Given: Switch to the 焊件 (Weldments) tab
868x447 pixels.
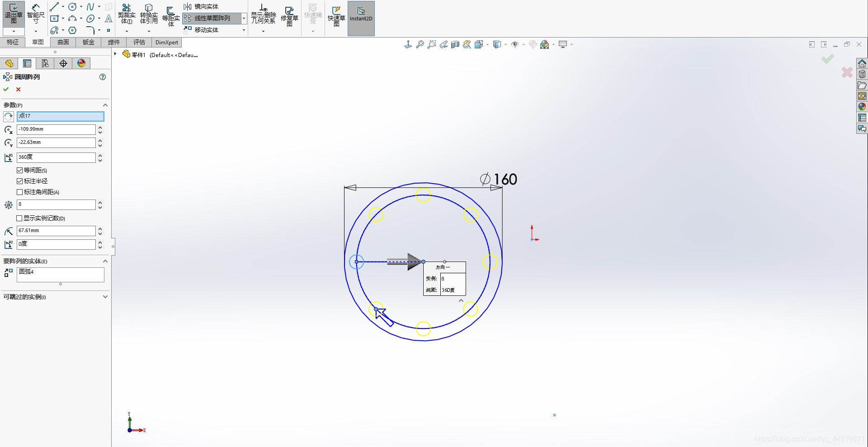Looking at the screenshot, I should [x=114, y=42].
